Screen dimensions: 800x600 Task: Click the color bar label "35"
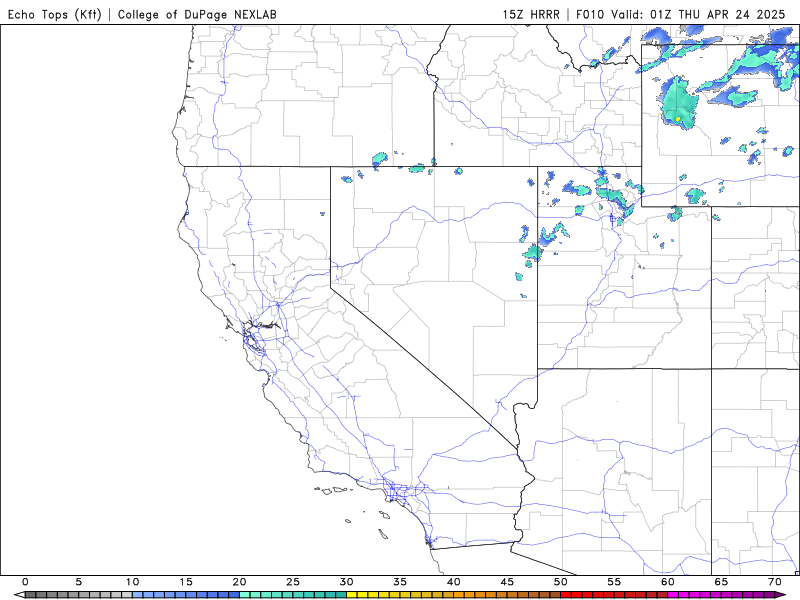point(400,582)
